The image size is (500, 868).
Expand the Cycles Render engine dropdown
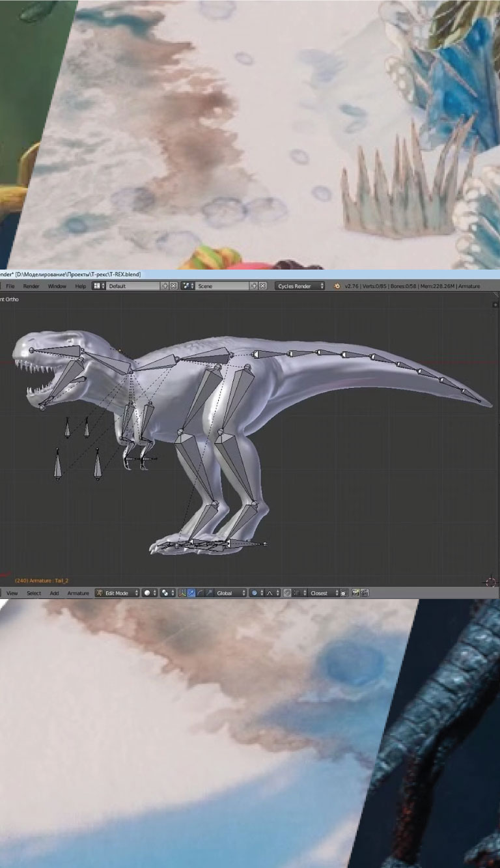pyautogui.click(x=300, y=286)
